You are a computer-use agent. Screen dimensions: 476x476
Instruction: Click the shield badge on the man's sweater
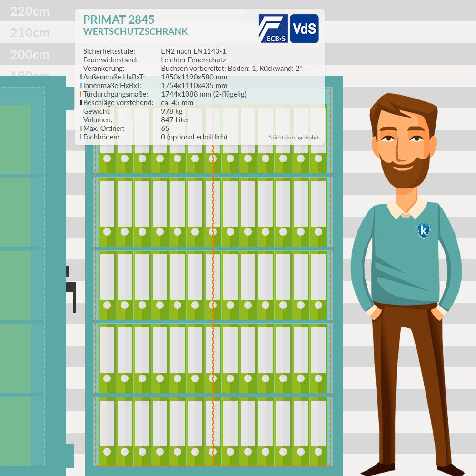coord(424,230)
